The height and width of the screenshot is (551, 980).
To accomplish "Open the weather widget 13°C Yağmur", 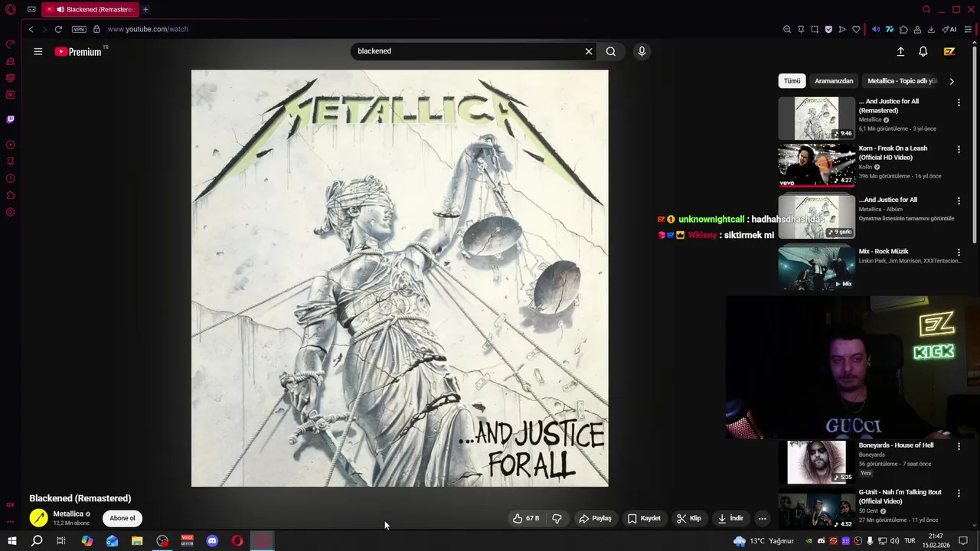I will coord(763,541).
